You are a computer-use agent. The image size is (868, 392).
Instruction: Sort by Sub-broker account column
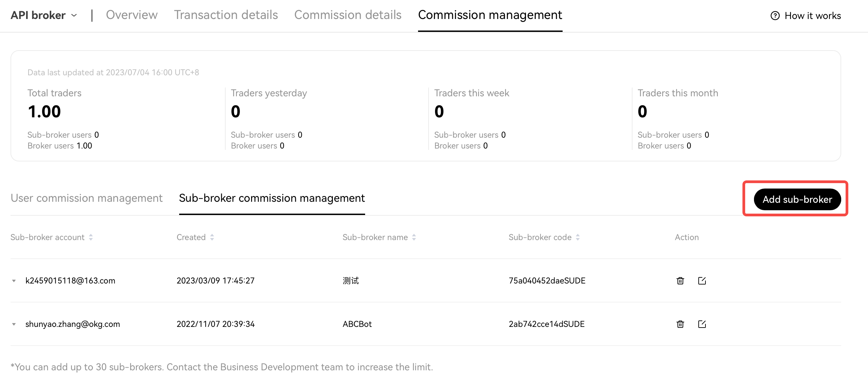tap(91, 237)
